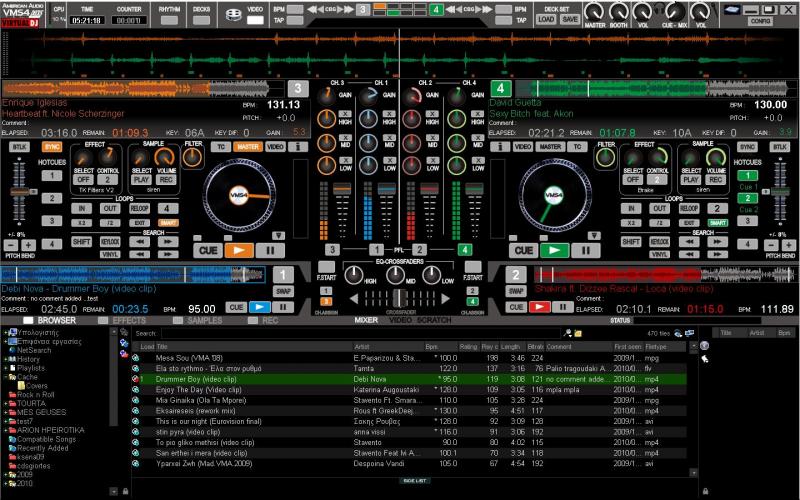Click deck 3 pitch slider handle
800x500 pixels.
20,192
